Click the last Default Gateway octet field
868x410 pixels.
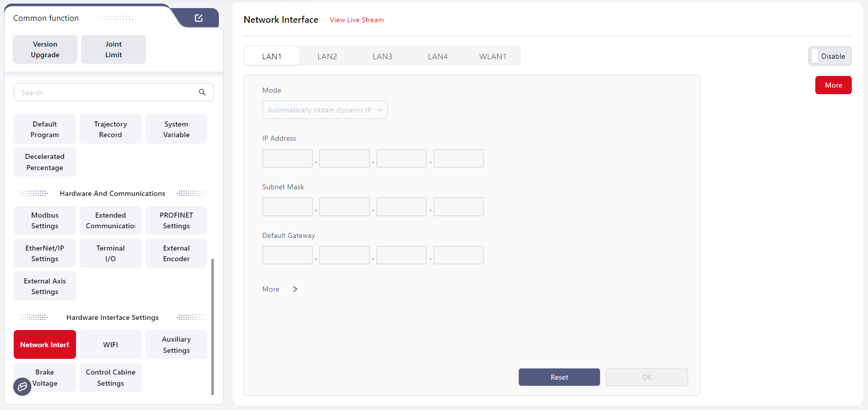pos(459,255)
